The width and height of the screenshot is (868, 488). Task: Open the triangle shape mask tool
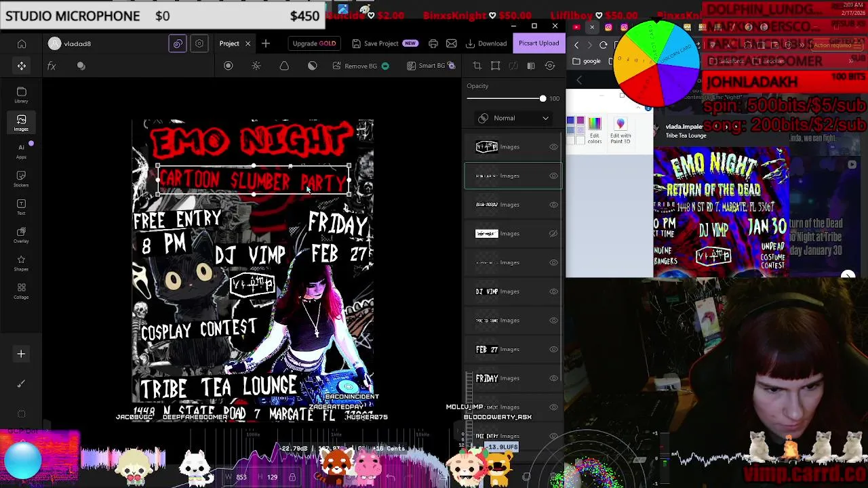pyautogui.click(x=284, y=66)
